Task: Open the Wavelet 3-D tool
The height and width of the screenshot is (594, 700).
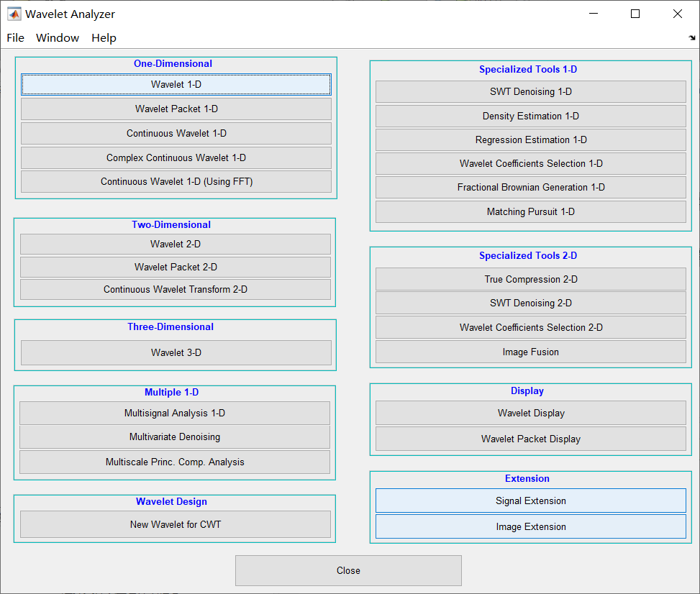Action: (x=176, y=352)
